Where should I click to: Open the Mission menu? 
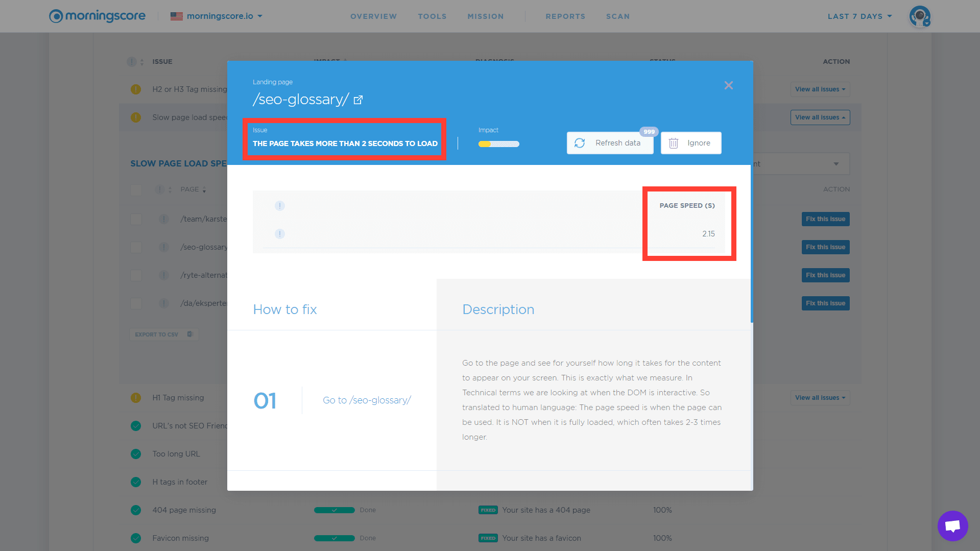click(486, 16)
